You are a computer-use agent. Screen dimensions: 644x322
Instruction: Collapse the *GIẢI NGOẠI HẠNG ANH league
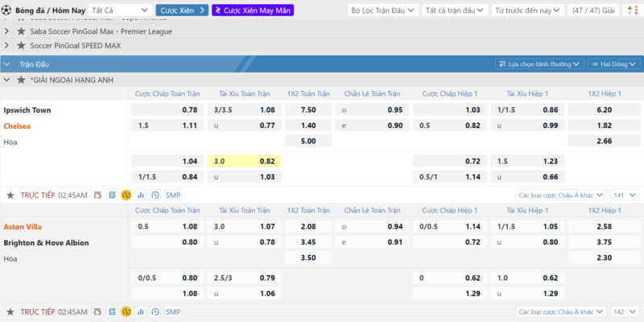(6, 80)
